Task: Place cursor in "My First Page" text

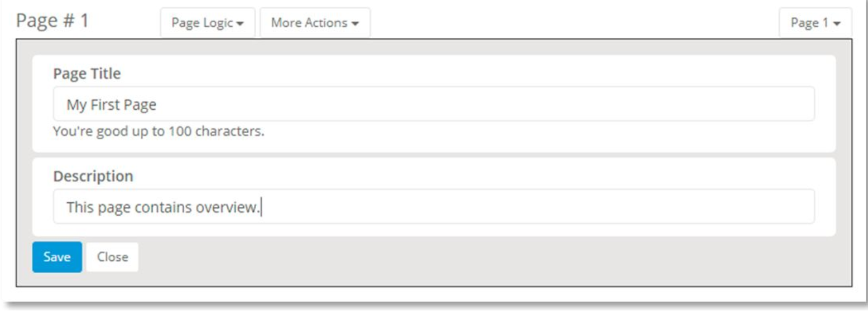Action: tap(111, 105)
